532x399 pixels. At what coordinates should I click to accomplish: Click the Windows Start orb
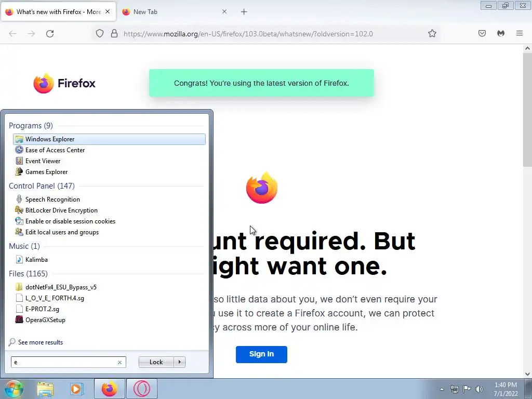coord(14,389)
